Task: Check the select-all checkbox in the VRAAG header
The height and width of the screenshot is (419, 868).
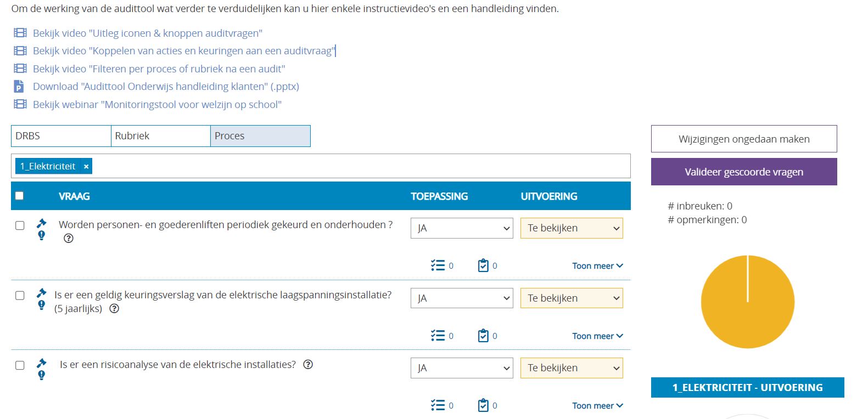Action: (x=19, y=196)
